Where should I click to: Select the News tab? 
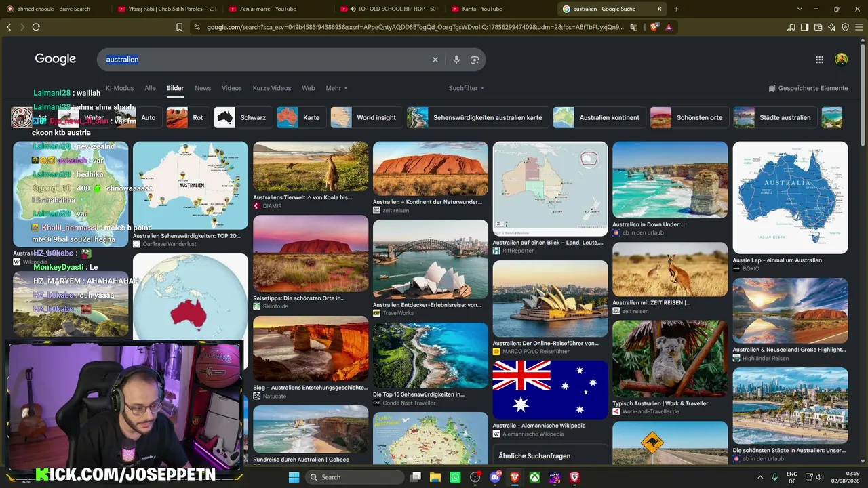click(203, 88)
